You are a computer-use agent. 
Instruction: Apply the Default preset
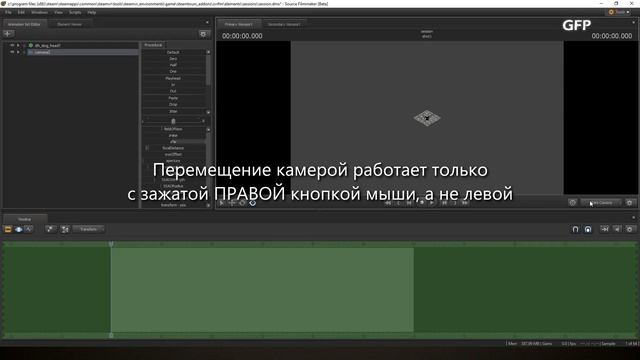tap(173, 52)
